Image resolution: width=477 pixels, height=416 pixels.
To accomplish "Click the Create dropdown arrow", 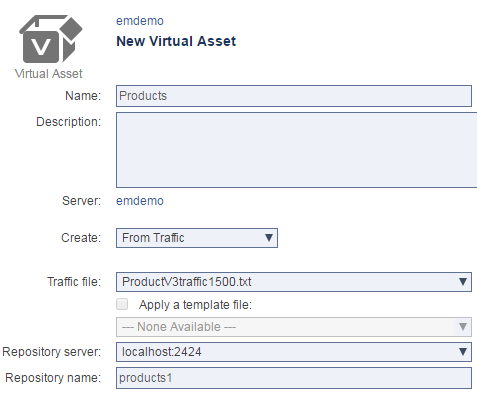I will [x=269, y=238].
